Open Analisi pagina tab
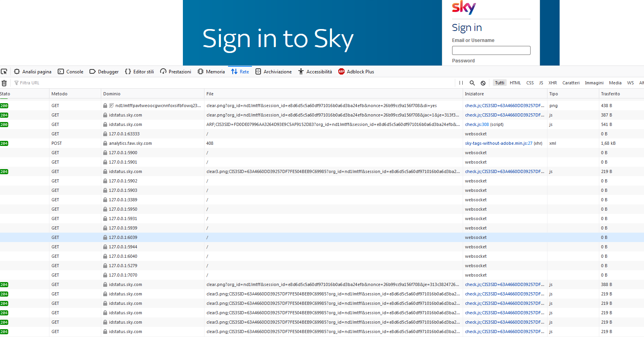The width and height of the screenshot is (644, 337). (33, 72)
